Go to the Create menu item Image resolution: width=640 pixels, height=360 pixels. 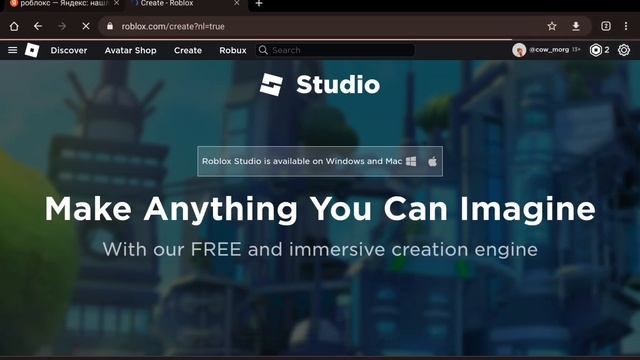point(188,50)
